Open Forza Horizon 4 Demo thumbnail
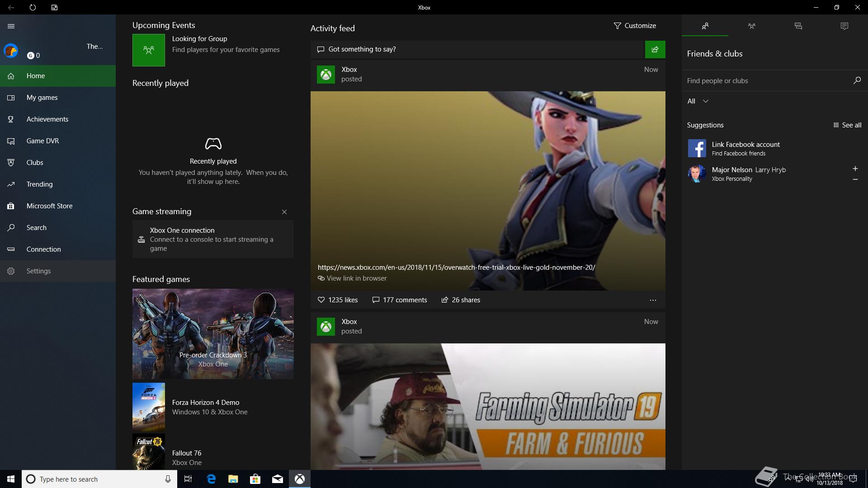The image size is (868, 488). (x=149, y=407)
